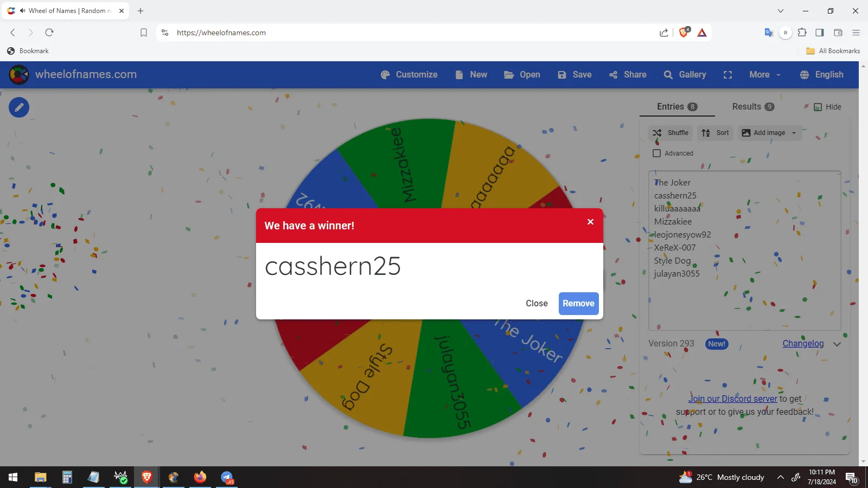Open the All Bookmarks folder
The width and height of the screenshot is (868, 488).
point(833,51)
